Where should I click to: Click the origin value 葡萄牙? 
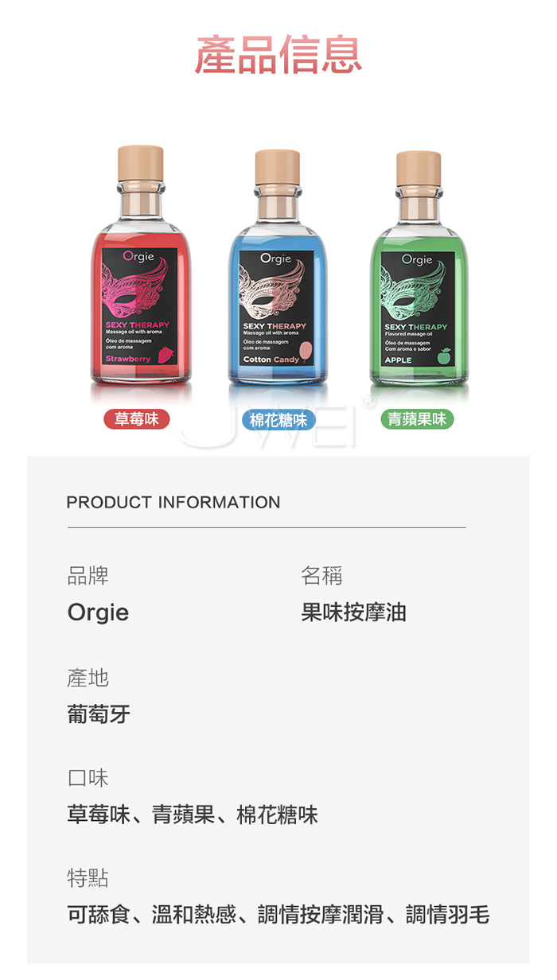tap(99, 714)
